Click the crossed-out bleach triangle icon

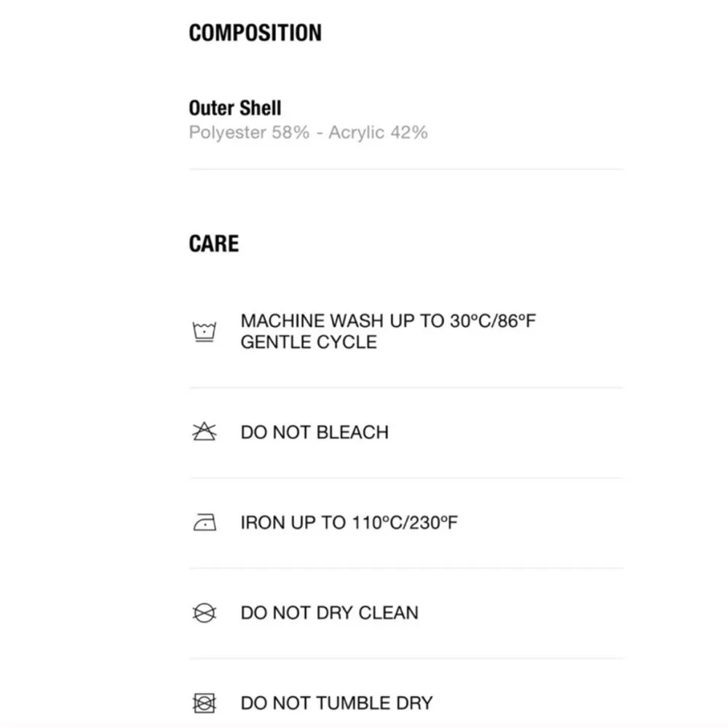(205, 432)
